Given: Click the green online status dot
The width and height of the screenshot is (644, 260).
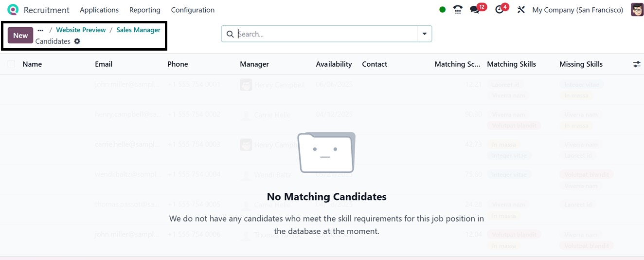Looking at the screenshot, I should pos(442,10).
